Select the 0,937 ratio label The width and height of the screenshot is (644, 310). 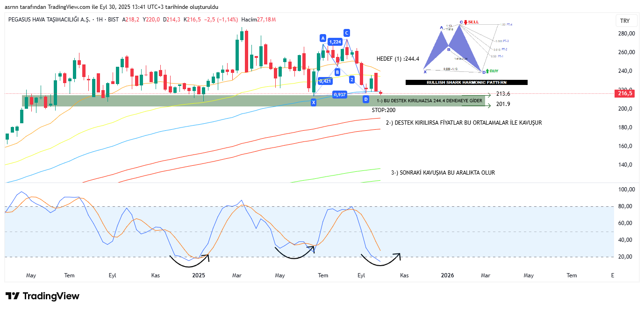339,95
